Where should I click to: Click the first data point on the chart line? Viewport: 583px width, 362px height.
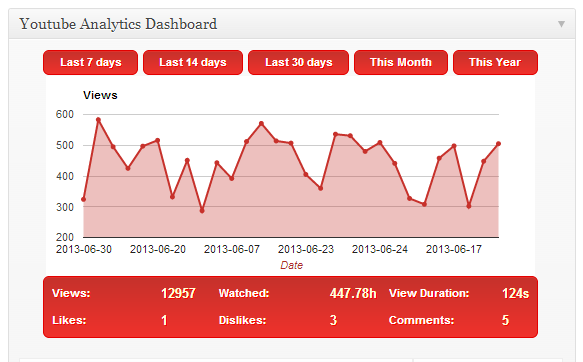(83, 200)
